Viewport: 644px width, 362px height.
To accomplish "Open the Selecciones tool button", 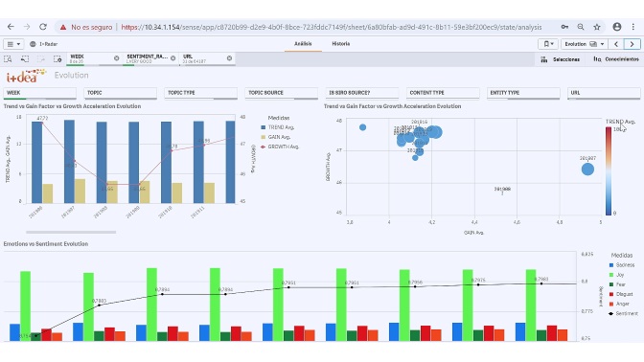I will pos(561,59).
